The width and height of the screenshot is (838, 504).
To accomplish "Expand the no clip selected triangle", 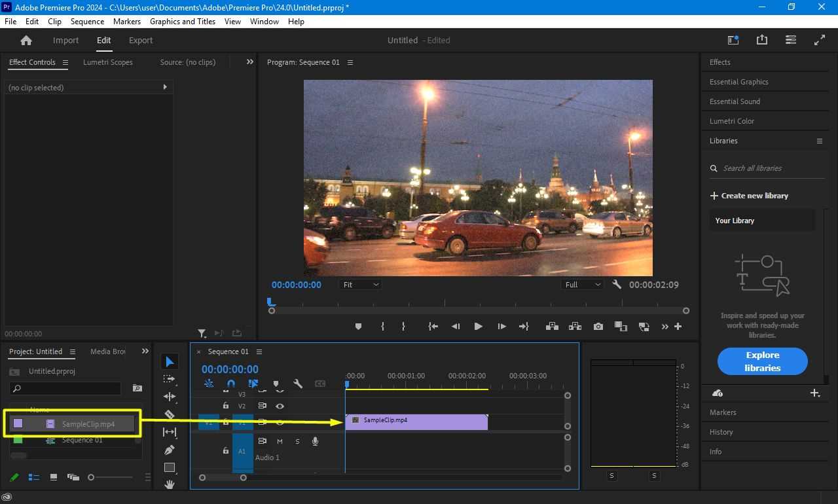I will pyautogui.click(x=165, y=87).
